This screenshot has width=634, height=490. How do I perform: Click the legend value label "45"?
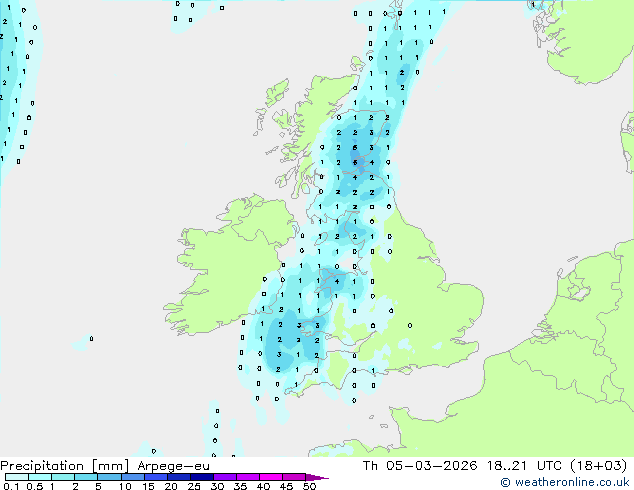click(286, 486)
